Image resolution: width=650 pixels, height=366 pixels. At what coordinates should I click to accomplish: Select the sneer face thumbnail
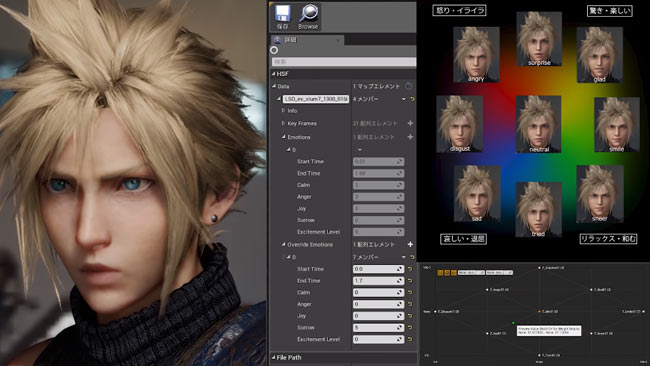point(599,194)
